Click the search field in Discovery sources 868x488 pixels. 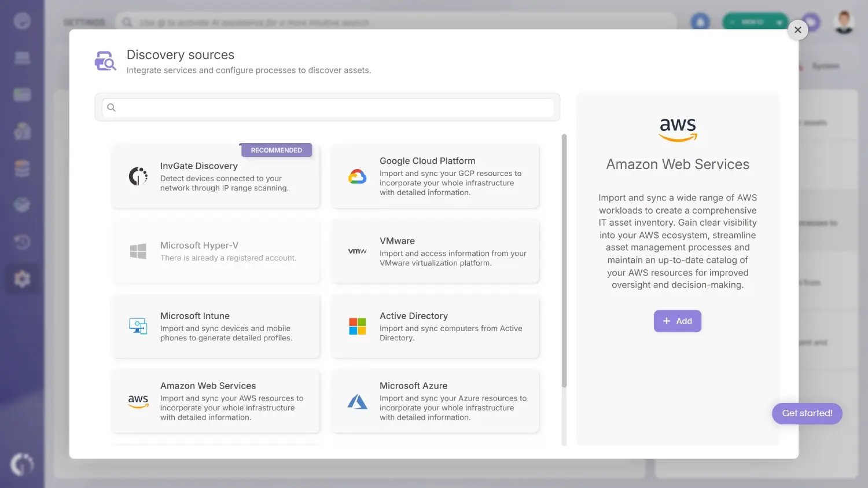coord(328,108)
